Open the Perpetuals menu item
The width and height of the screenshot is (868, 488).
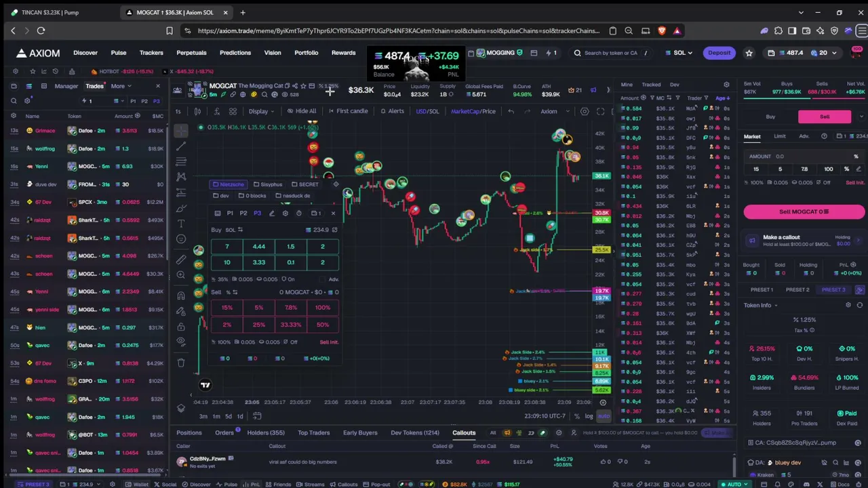(x=191, y=53)
